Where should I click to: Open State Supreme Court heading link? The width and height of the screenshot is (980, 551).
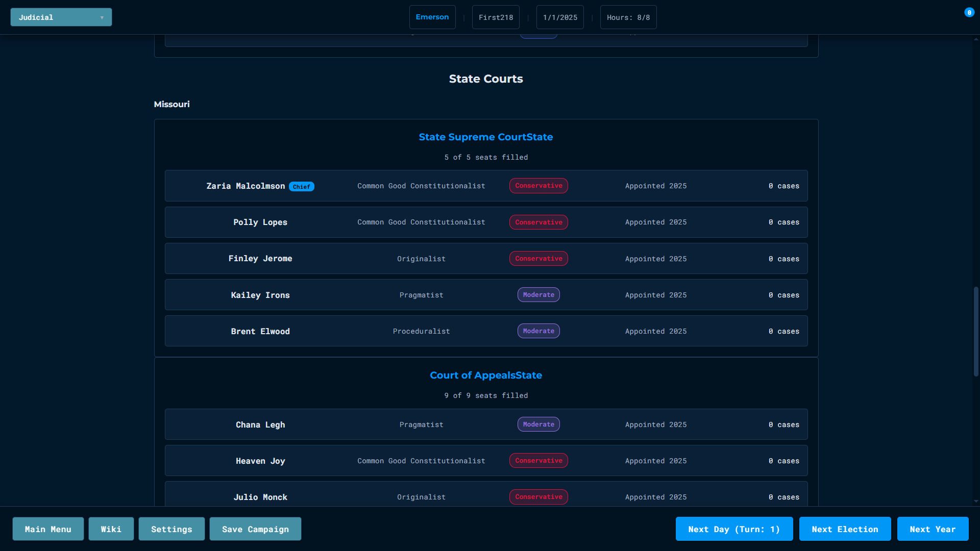(x=485, y=137)
